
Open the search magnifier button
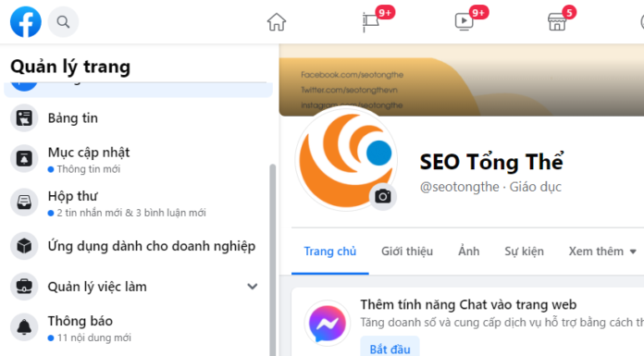click(x=63, y=22)
